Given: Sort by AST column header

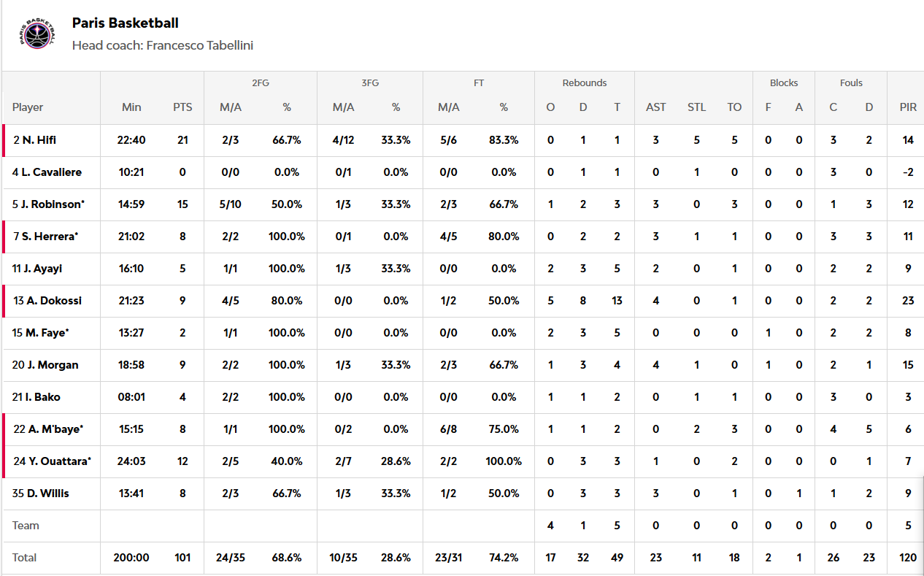Looking at the screenshot, I should tap(655, 107).
